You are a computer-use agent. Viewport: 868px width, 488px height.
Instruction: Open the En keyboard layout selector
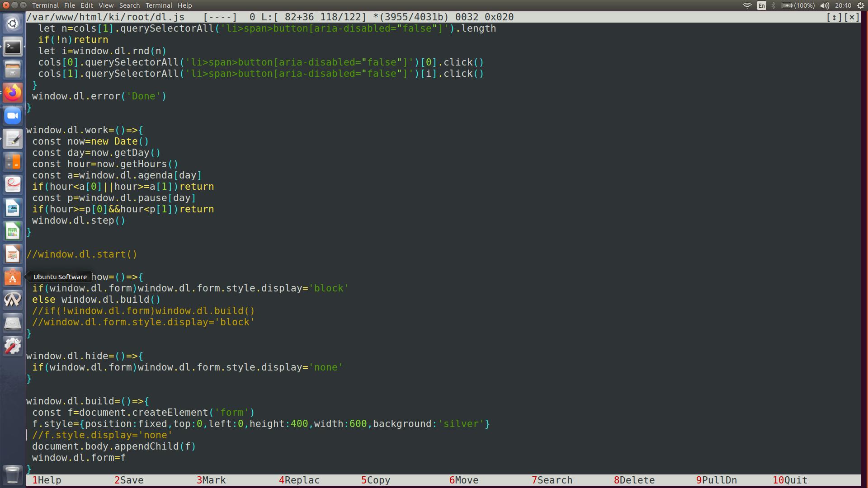tap(762, 5)
